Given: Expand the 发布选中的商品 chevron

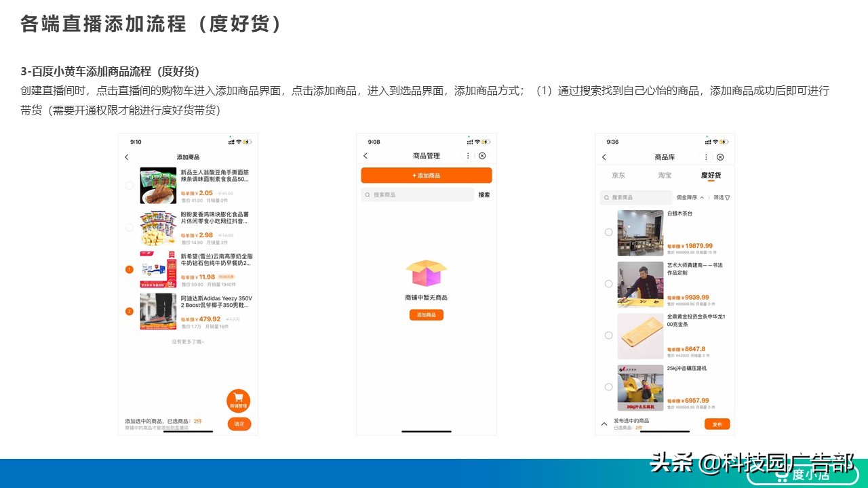Looking at the screenshot, I should pyautogui.click(x=604, y=424).
